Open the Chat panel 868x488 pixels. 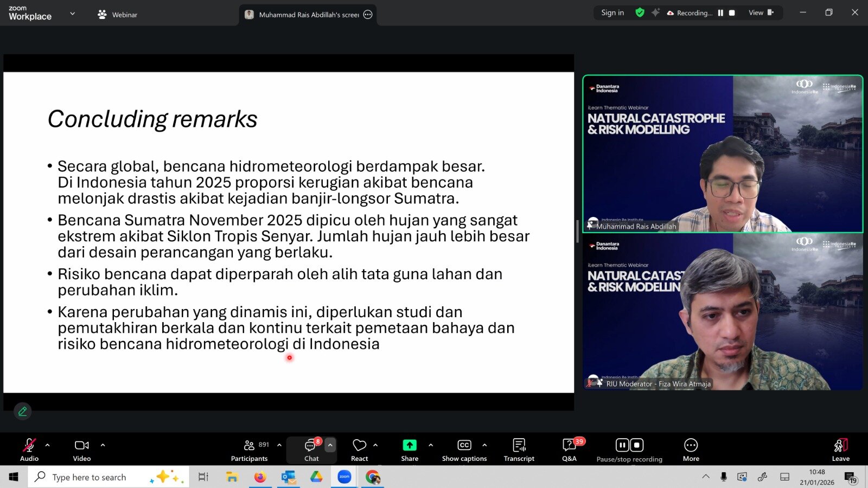311,450
